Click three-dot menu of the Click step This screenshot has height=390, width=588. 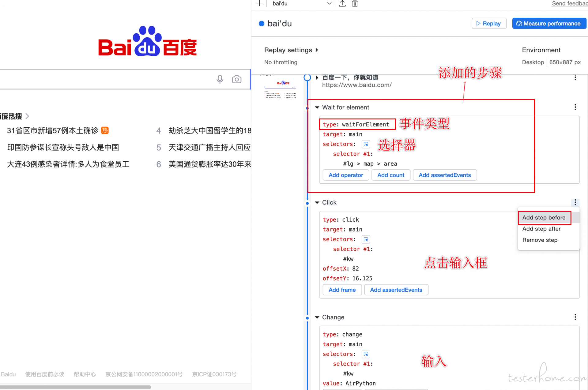click(575, 202)
